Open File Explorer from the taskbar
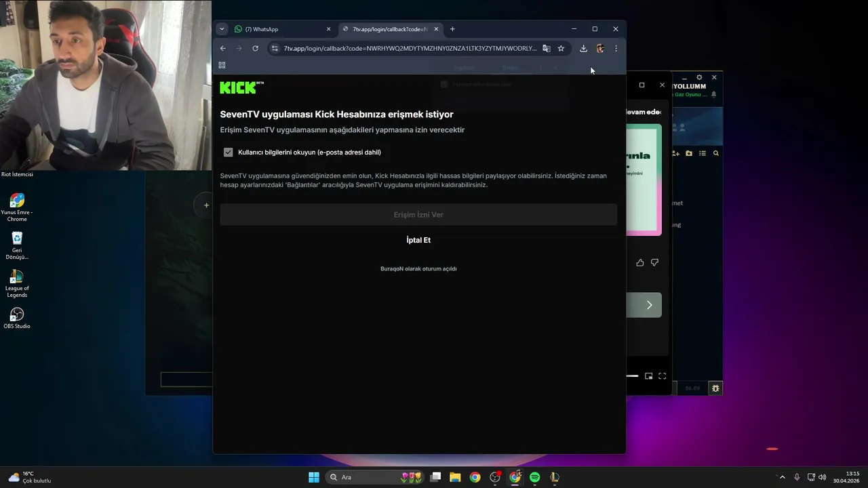Image resolution: width=868 pixels, height=488 pixels. tap(455, 477)
